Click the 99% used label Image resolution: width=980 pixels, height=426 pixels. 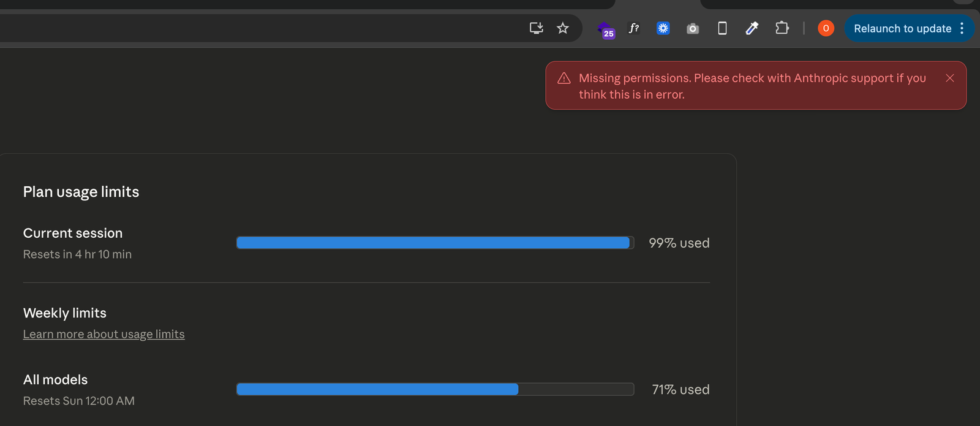click(679, 243)
